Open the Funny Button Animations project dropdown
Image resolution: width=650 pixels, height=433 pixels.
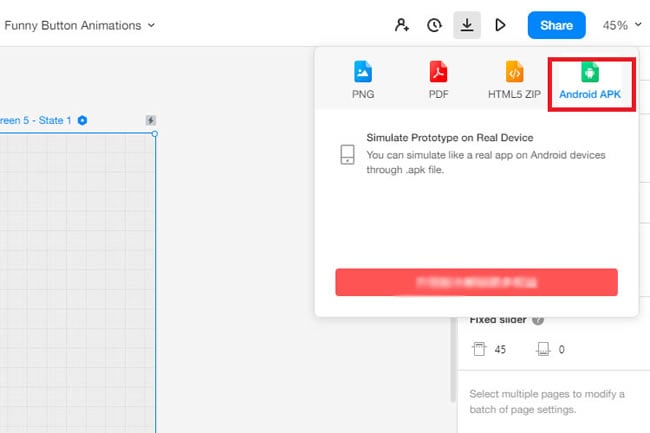tap(79, 25)
